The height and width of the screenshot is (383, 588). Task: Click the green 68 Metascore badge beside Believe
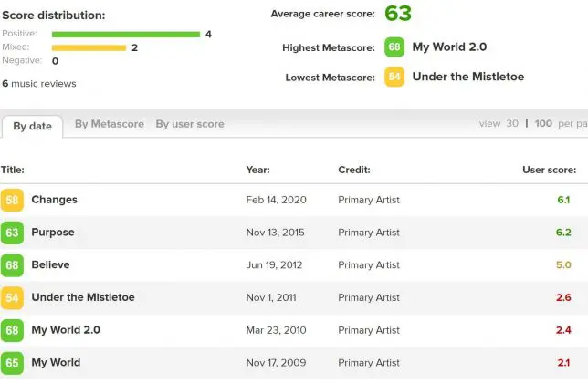(12, 265)
